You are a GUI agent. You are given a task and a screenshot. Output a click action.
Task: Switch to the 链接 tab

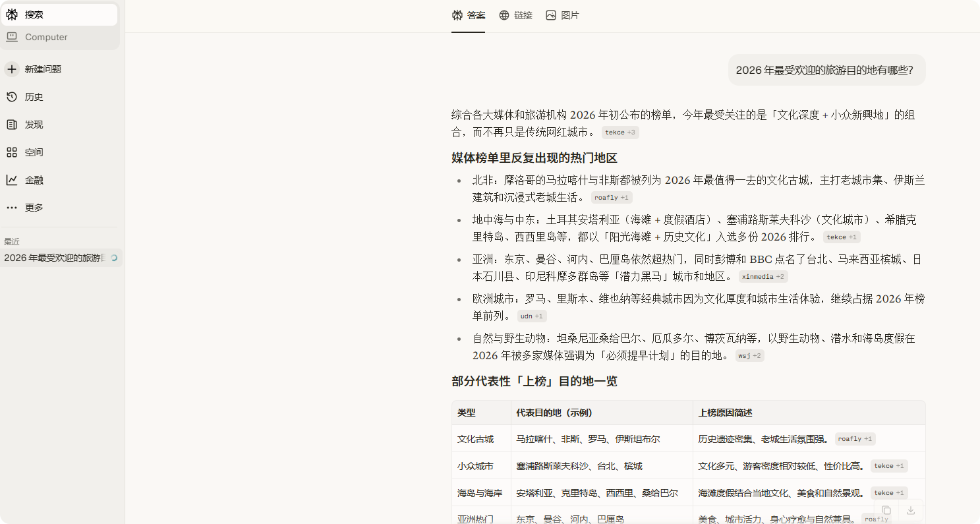coord(515,15)
